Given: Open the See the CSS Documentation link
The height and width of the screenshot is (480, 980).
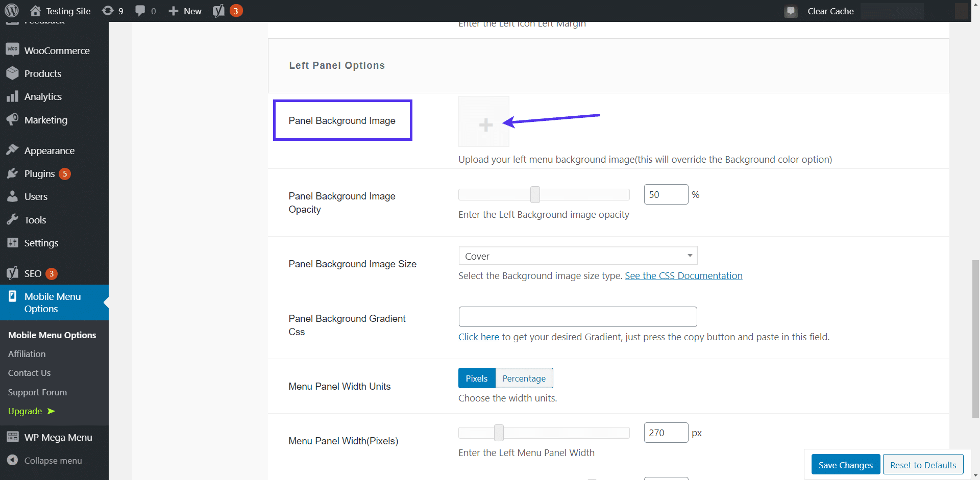Looking at the screenshot, I should pos(683,275).
